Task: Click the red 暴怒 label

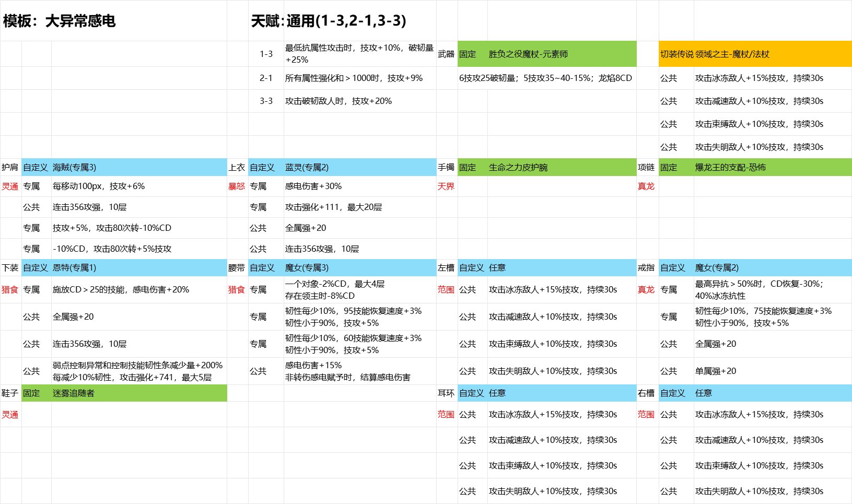Action: 237,186
